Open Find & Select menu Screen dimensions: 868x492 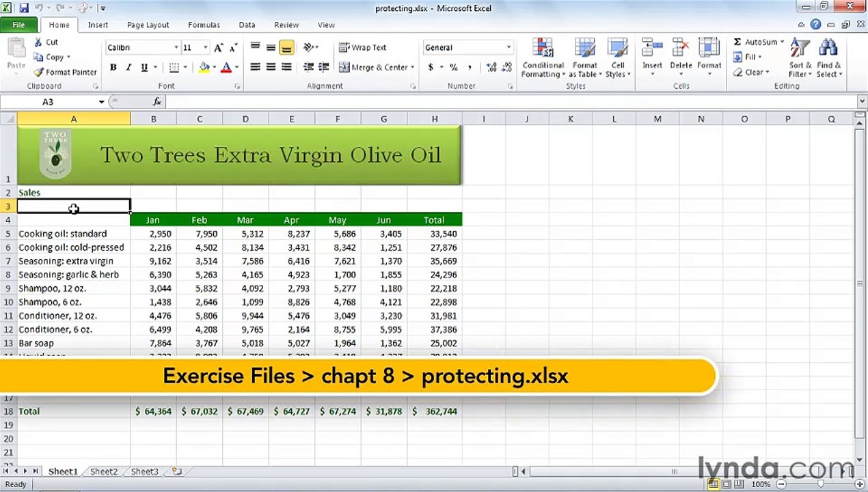pos(828,59)
